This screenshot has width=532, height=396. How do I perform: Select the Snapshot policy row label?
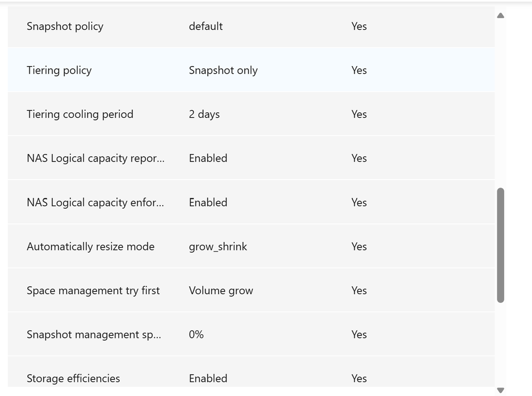click(65, 26)
